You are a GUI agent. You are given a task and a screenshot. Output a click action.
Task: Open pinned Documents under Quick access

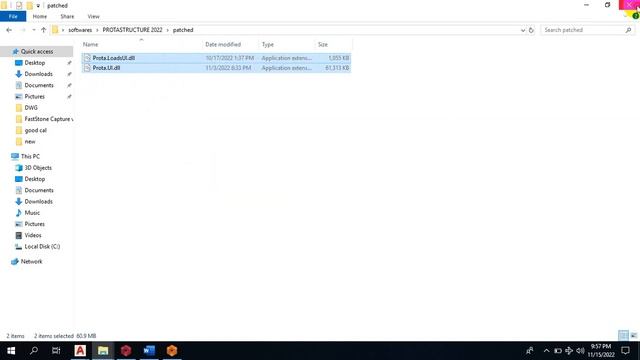point(39,85)
